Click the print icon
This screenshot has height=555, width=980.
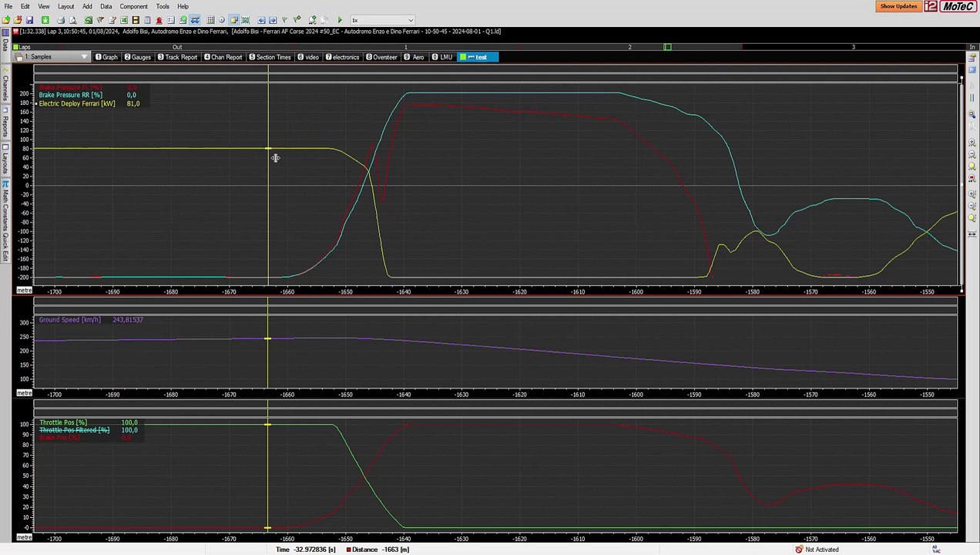61,20
